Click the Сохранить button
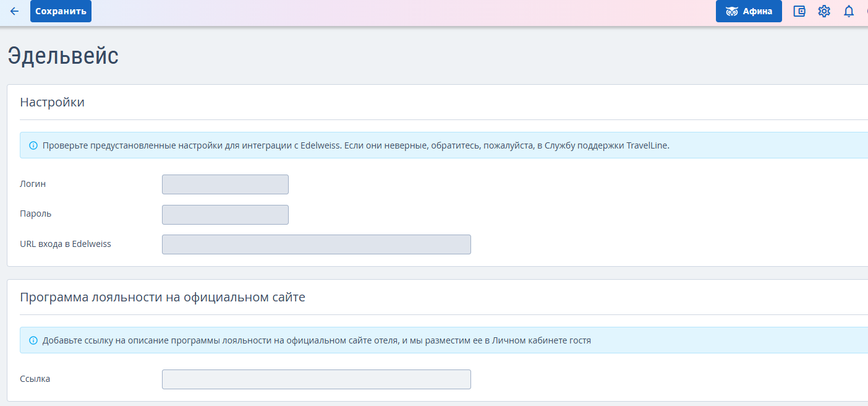The width and height of the screenshot is (868, 406). pos(61,11)
